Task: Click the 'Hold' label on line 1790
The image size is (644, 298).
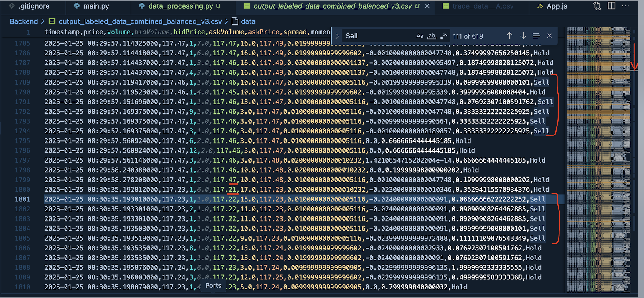Action: 538,92
